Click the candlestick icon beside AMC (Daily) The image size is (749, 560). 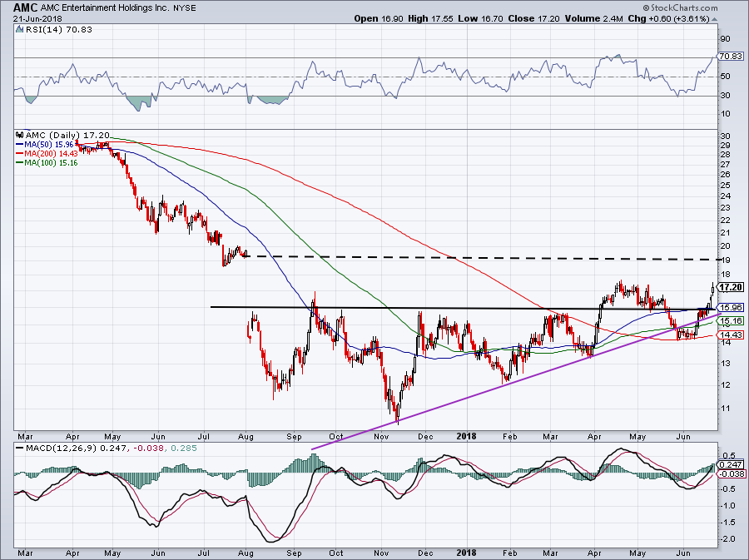coord(19,135)
